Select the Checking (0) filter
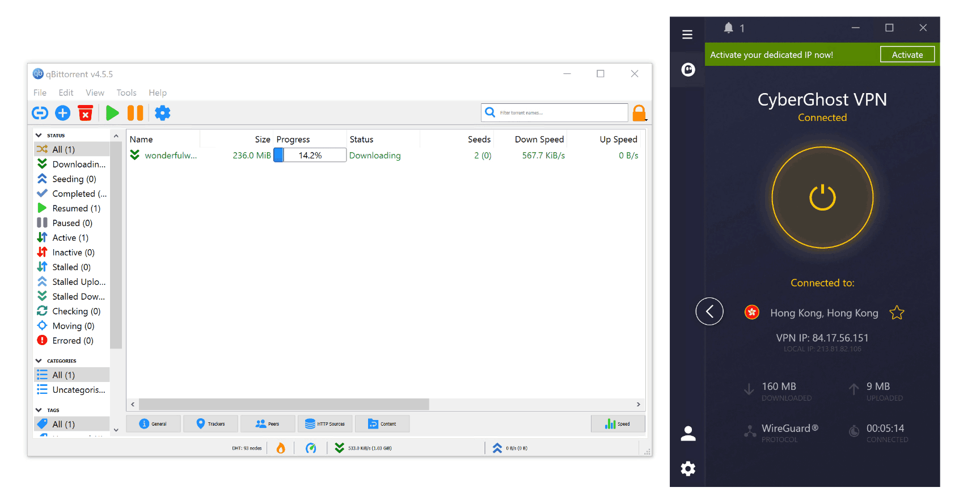Viewport: 980px width, 504px height. [71, 311]
